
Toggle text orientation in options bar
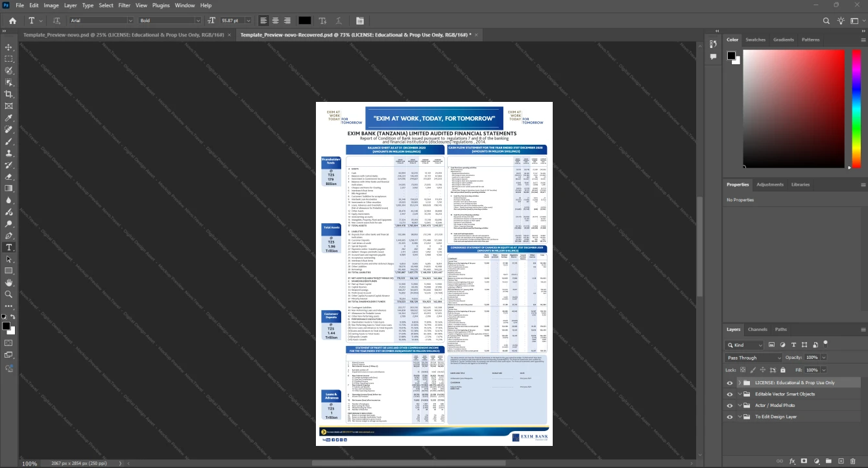tap(56, 21)
